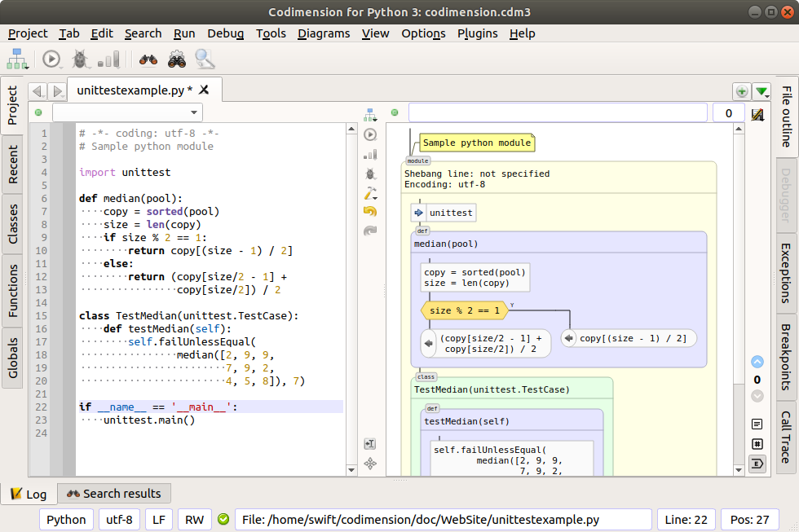This screenshot has width=799, height=532.
Task: Open the navigation combo box above the editor
Action: point(127,112)
